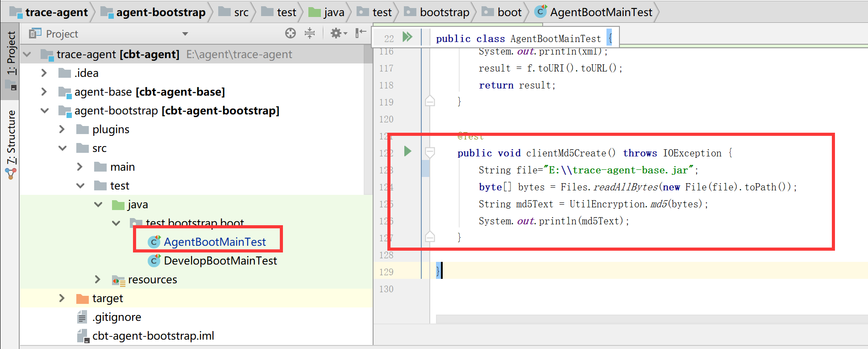Select the .gitignore file

coord(117,317)
